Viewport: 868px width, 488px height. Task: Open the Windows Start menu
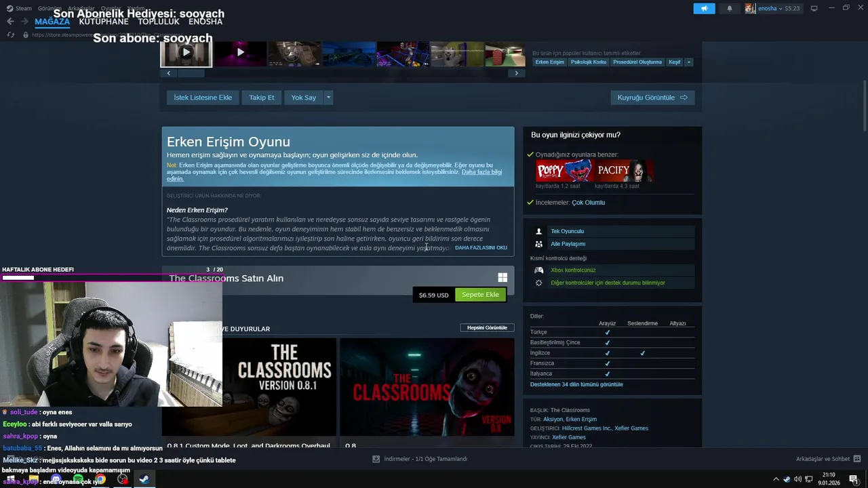click(11, 479)
